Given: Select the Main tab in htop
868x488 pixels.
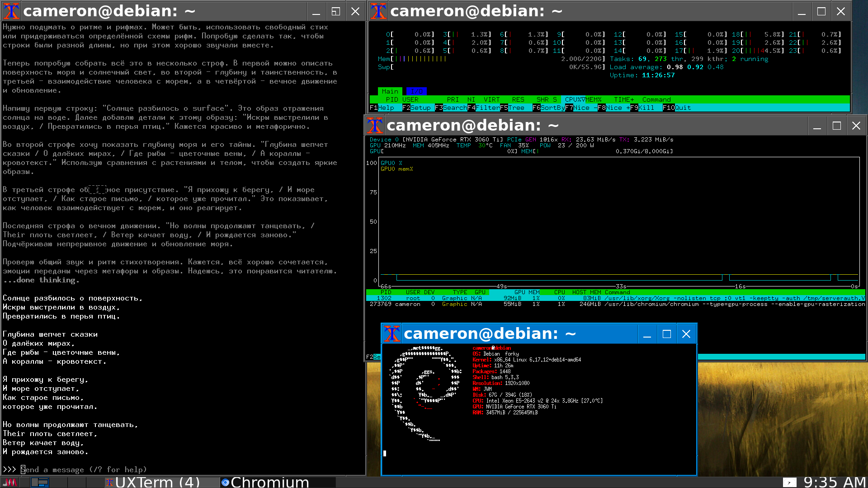Looking at the screenshot, I should [390, 91].
